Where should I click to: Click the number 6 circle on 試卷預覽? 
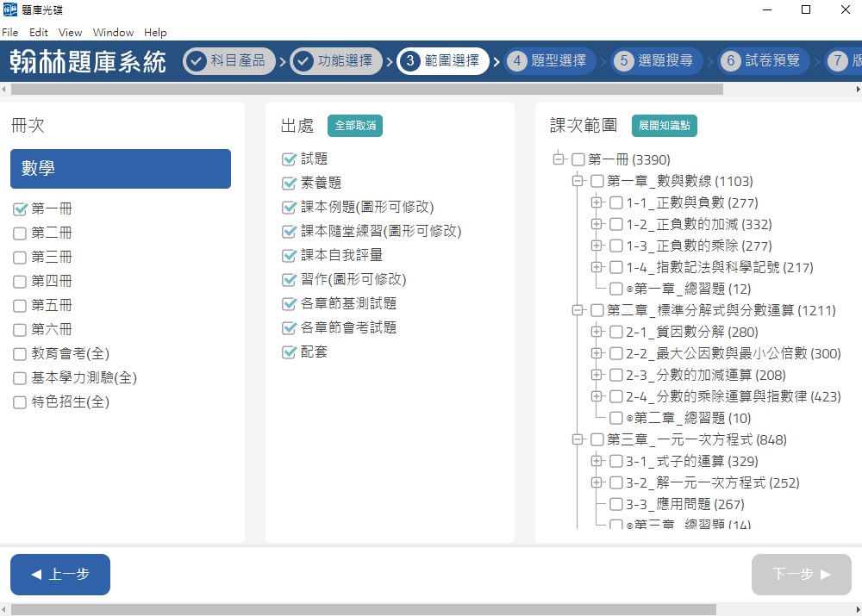731,61
